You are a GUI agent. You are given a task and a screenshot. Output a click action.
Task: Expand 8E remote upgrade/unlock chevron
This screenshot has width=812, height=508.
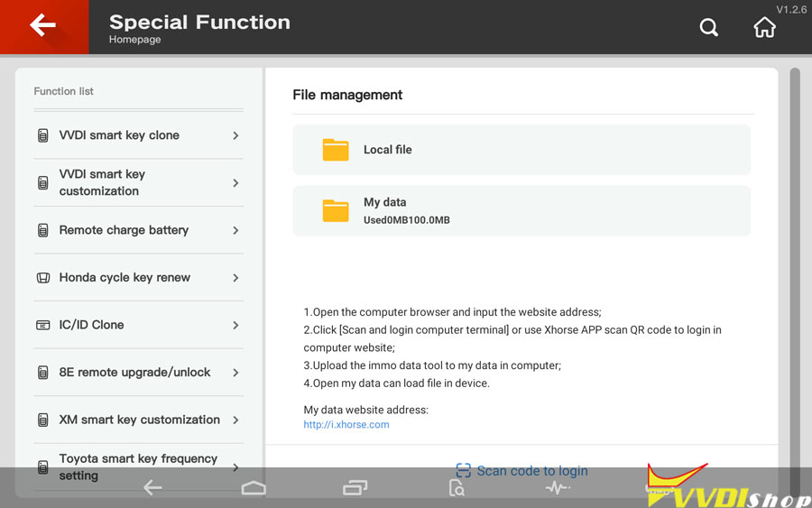point(235,373)
